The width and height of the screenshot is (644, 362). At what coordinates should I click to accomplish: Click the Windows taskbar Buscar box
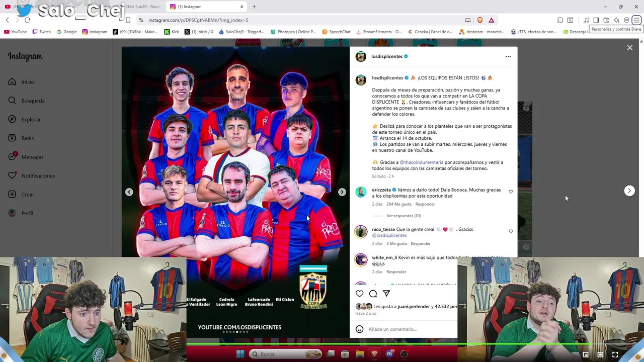point(286,354)
